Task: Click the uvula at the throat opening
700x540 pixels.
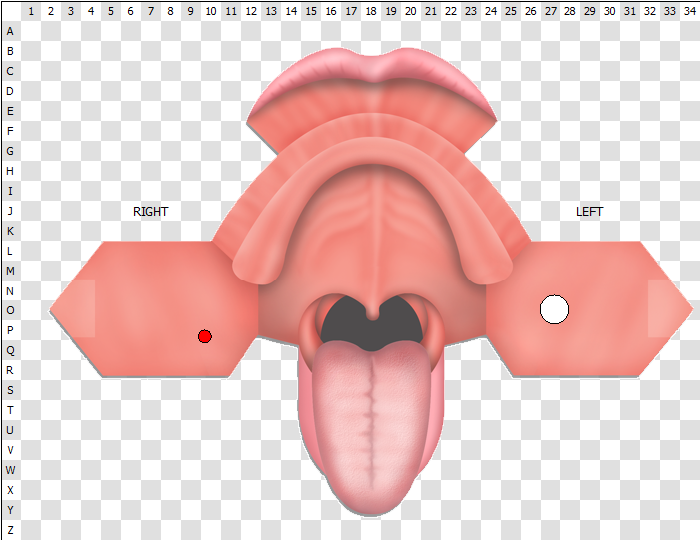Action: point(372,313)
